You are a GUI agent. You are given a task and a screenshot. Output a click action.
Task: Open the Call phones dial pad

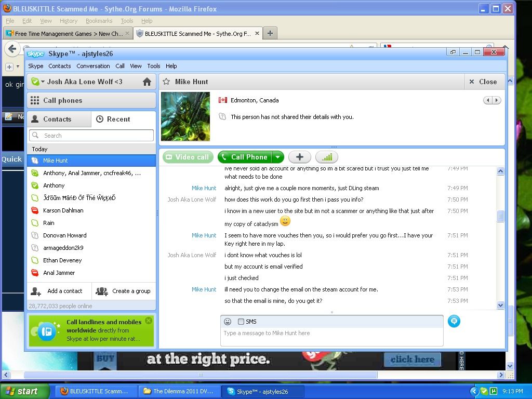pyautogui.click(x=91, y=100)
